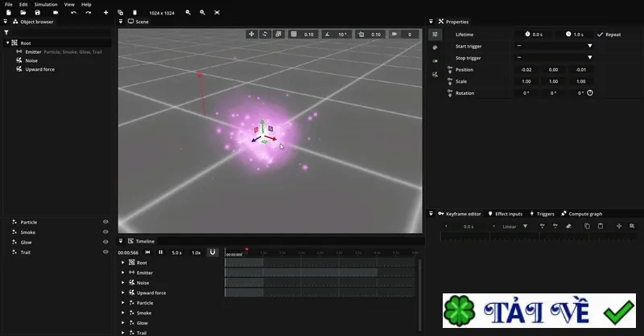Click the Tải Về download banner
The image size is (644, 336).
[x=539, y=310]
